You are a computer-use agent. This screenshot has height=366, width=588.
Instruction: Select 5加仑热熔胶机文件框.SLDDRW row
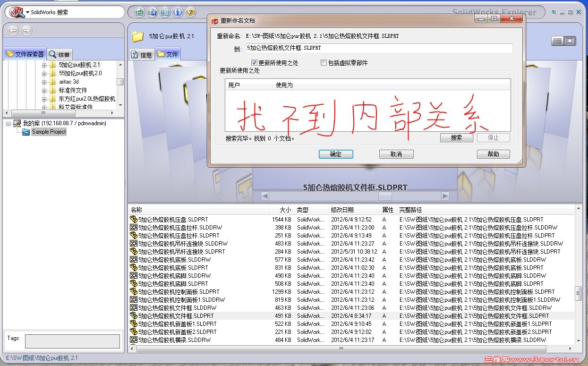click(x=352, y=308)
